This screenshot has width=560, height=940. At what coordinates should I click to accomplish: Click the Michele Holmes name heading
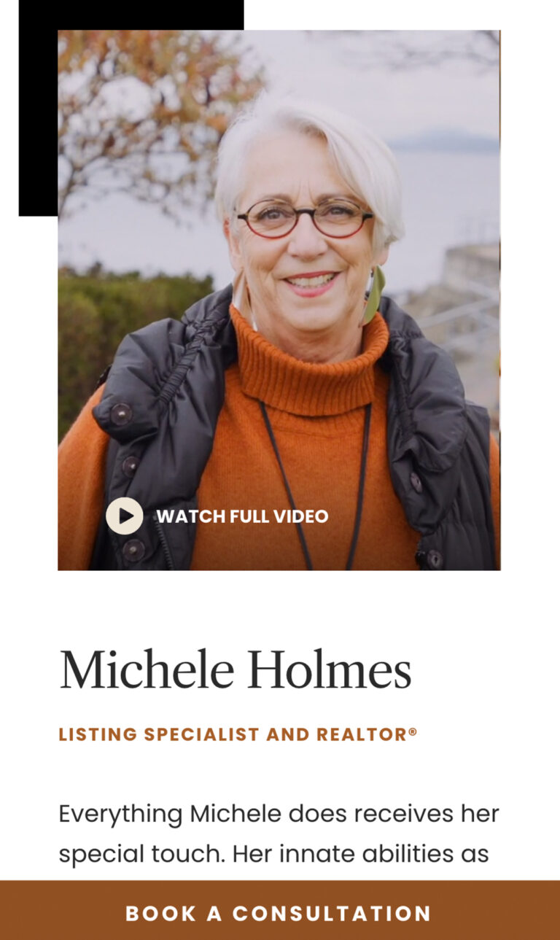[235, 669]
